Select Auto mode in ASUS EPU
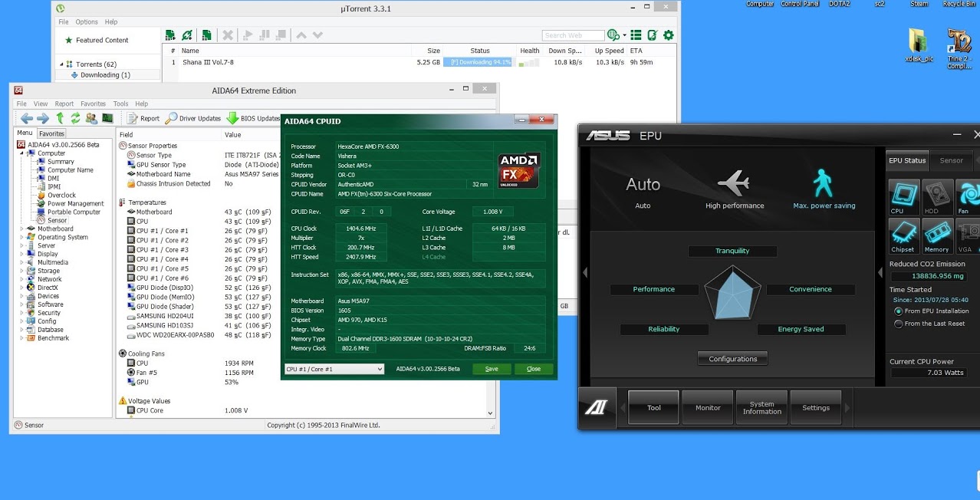The height and width of the screenshot is (500, 980). (643, 190)
